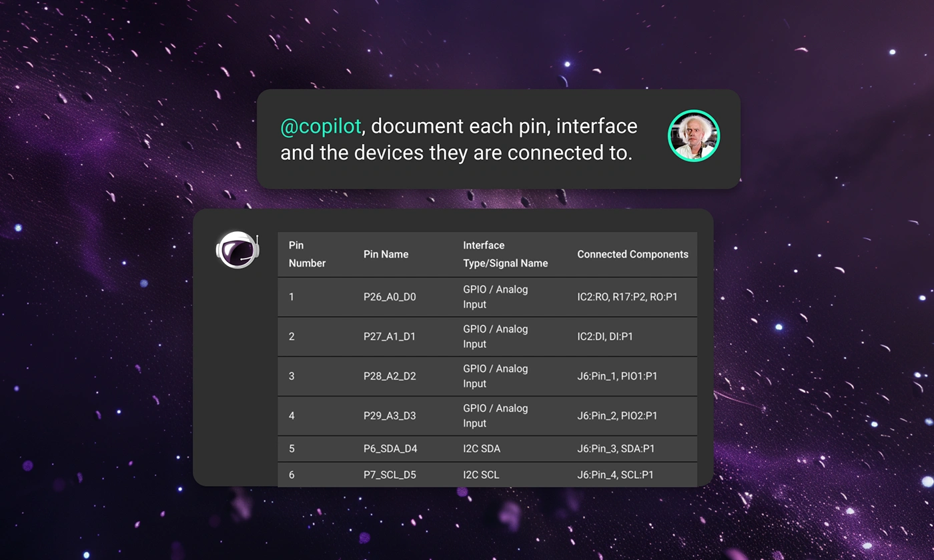Click Interface Type/Signal Name column header
Viewport: 934px width, 560px height.
coord(505,254)
